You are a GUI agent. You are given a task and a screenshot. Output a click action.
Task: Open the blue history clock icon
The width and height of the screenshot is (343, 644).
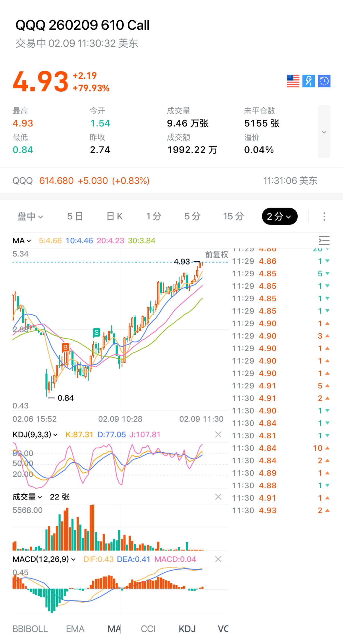(324, 81)
